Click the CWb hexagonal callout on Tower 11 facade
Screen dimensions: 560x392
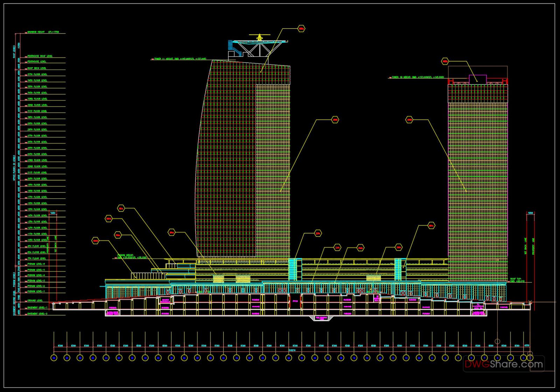click(x=335, y=119)
